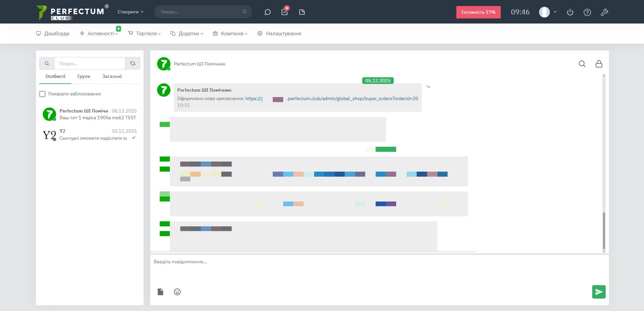This screenshot has width=644, height=311.
Task: Open the help question mark icon
Action: [587, 12]
